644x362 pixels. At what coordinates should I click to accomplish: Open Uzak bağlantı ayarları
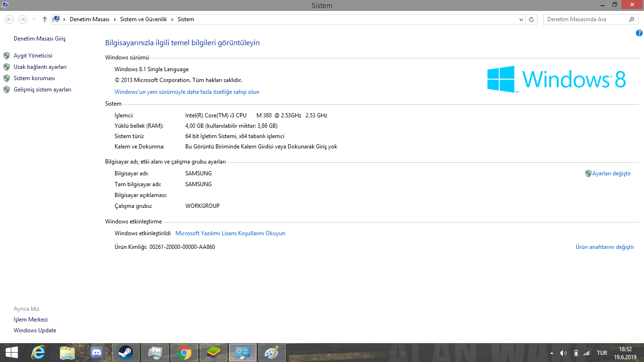pos(40,67)
